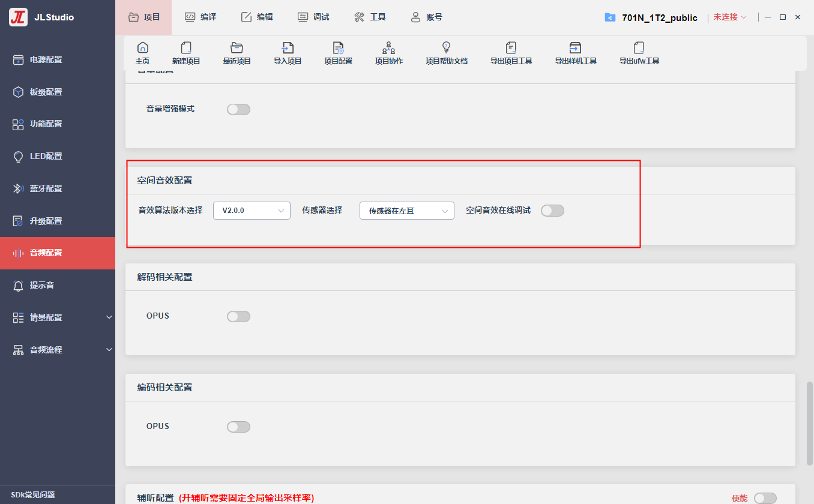Switch to the 调试 tab
Viewport: 814px width, 504px height.
[313, 17]
